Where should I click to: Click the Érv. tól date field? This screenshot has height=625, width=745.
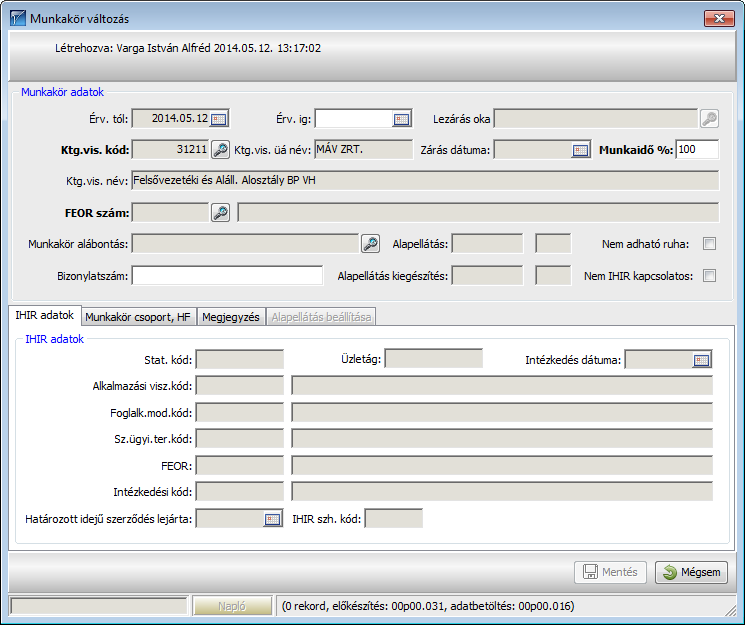tap(171, 119)
